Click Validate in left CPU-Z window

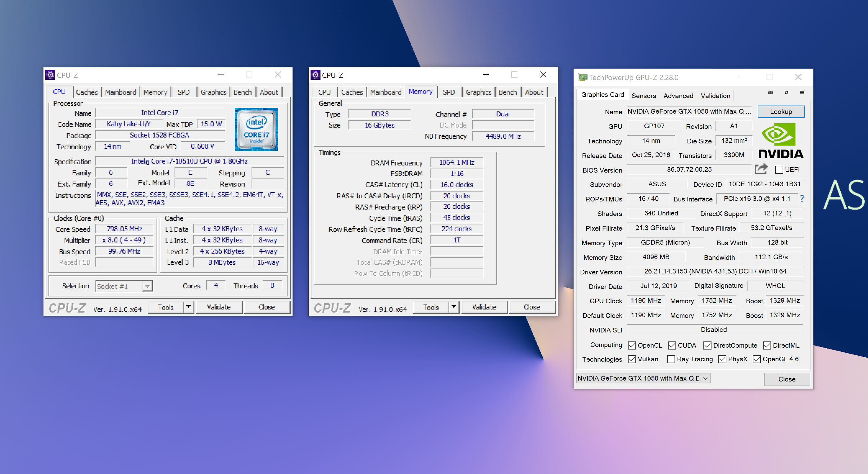(219, 307)
